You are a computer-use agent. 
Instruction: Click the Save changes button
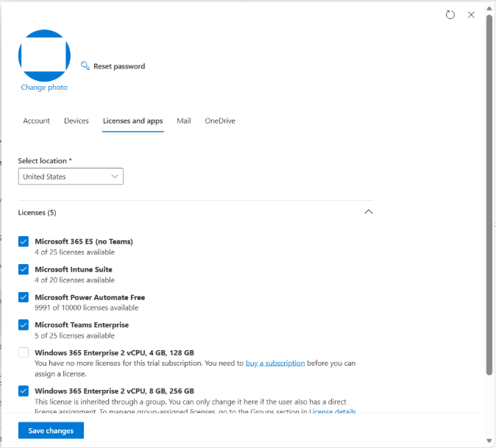coord(51,430)
